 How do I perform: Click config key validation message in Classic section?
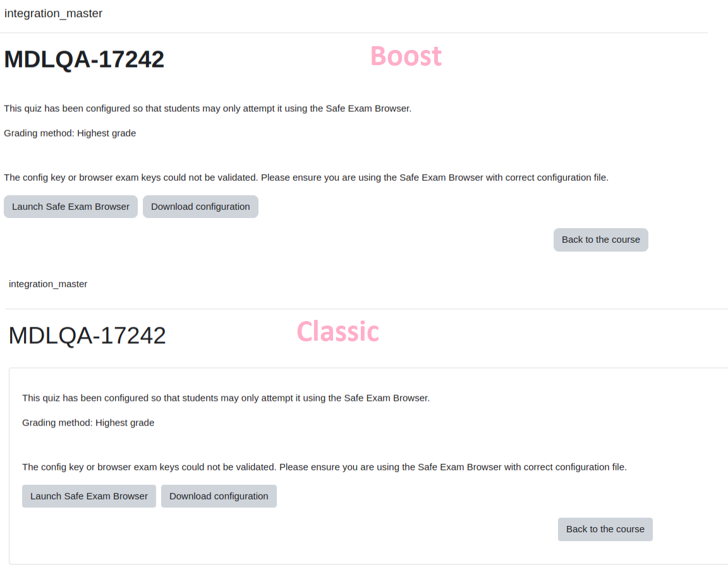(325, 467)
